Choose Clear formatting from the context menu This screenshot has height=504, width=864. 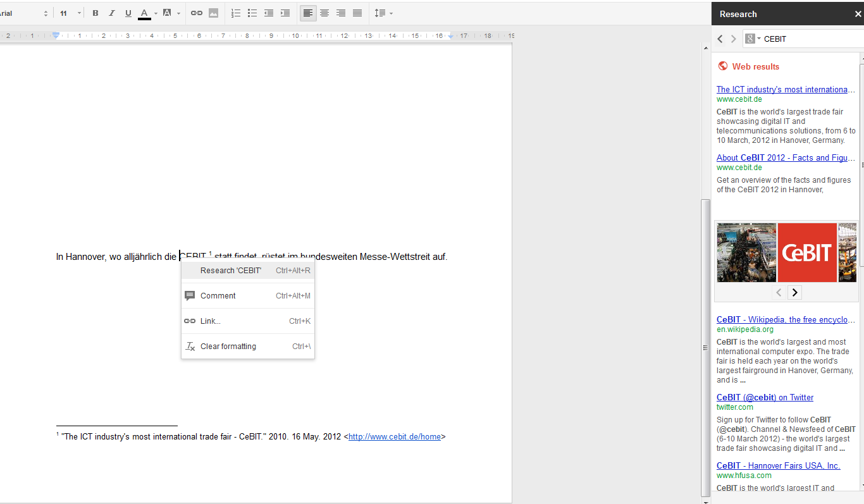point(248,347)
